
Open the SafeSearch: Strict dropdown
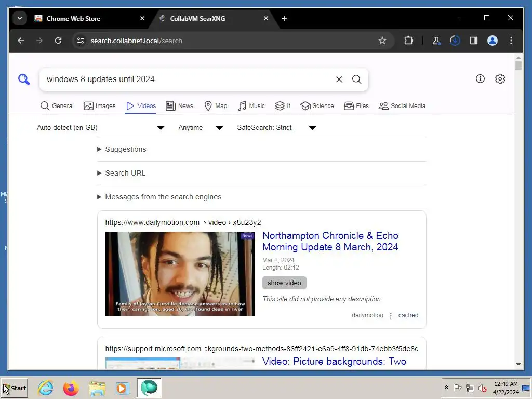coord(276,128)
